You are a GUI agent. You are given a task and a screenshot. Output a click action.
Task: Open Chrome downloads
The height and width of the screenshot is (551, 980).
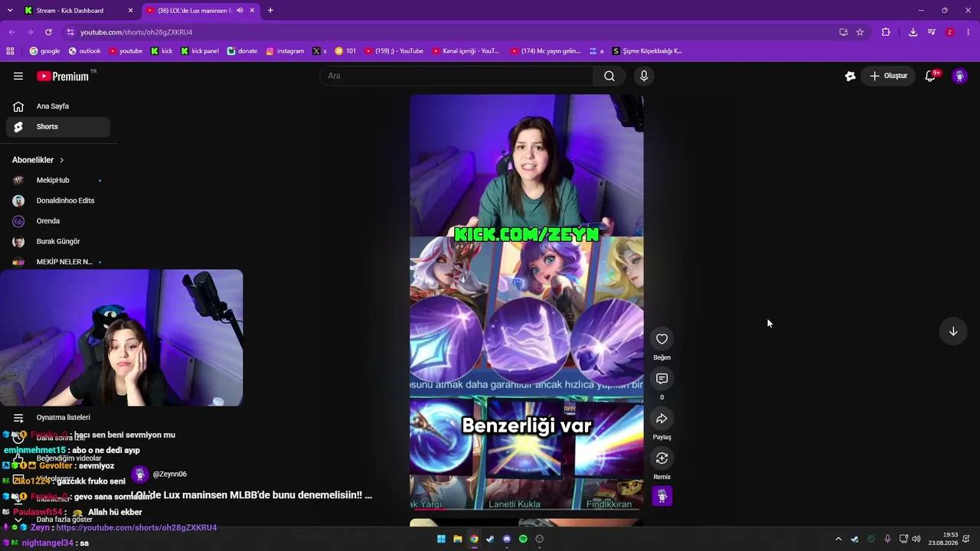913,32
